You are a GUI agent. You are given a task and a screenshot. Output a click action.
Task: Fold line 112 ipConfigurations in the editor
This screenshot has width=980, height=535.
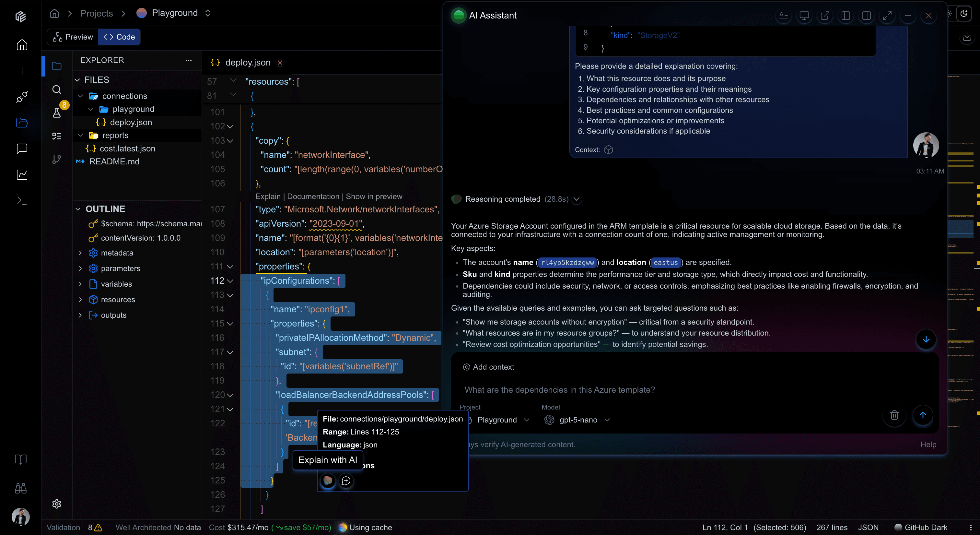230,281
